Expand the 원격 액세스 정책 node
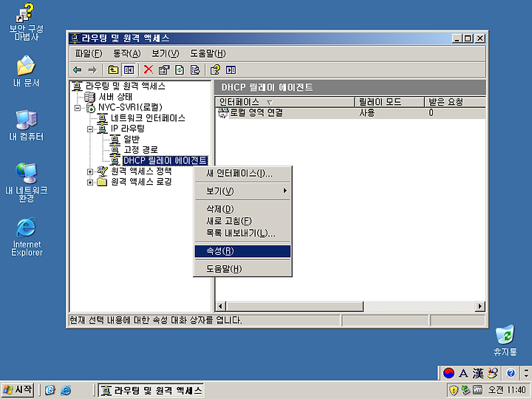Image resolution: width=532 pixels, height=399 pixels. 90,171
